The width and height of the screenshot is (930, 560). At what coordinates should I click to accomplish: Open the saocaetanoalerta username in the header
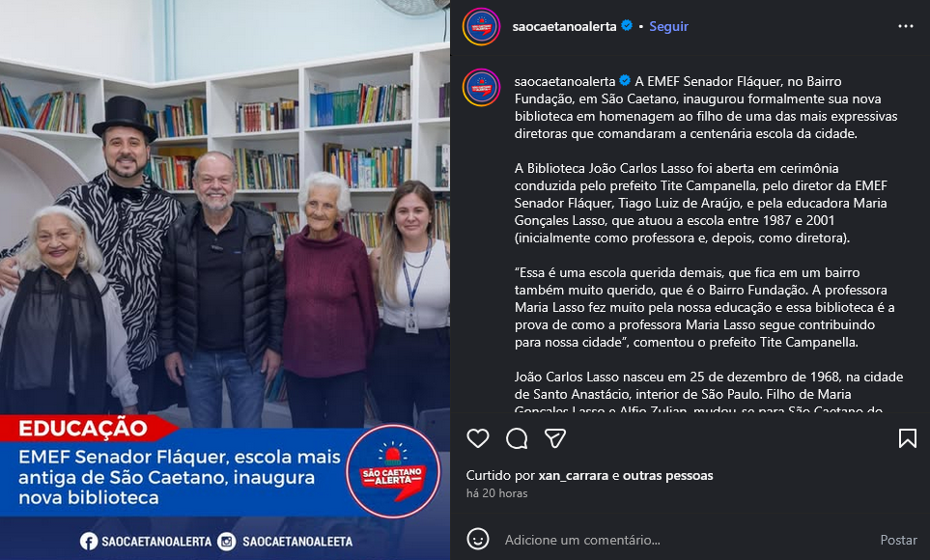point(564,26)
